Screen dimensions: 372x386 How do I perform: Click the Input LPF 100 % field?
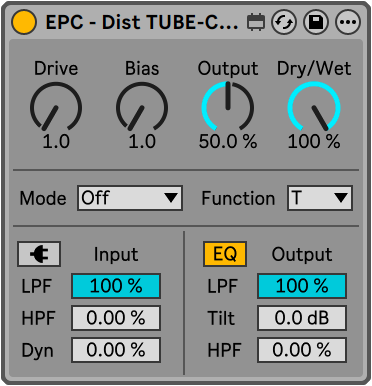pyautogui.click(x=116, y=286)
